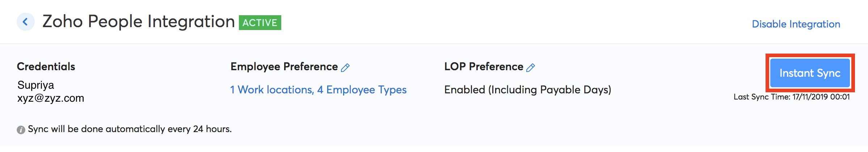Click the Zoho People Integration title
Screen dimensions: 868x152
tap(139, 22)
